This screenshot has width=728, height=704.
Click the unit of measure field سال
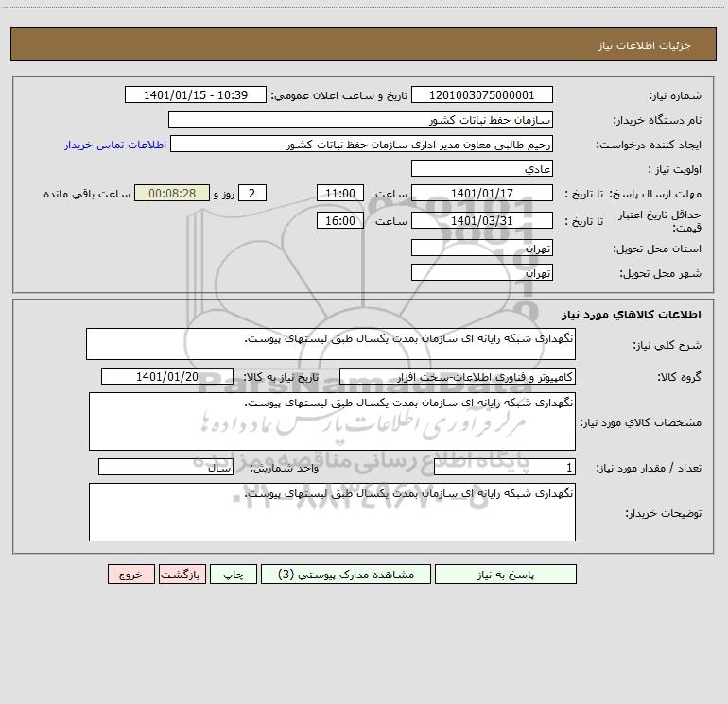tap(165, 468)
